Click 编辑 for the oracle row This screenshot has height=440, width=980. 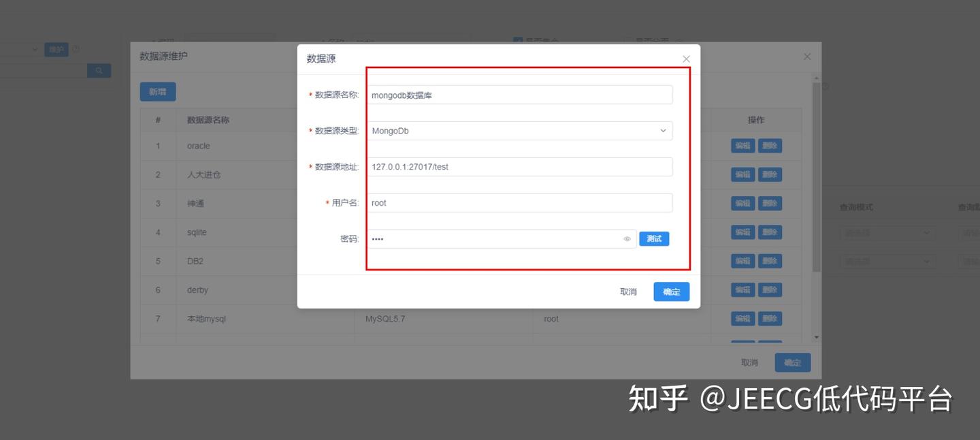[742, 146]
